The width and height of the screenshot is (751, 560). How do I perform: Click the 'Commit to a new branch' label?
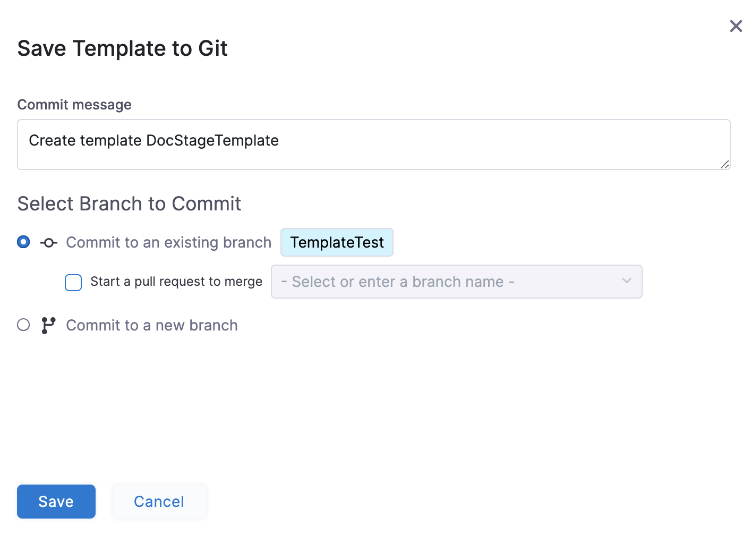click(x=152, y=325)
